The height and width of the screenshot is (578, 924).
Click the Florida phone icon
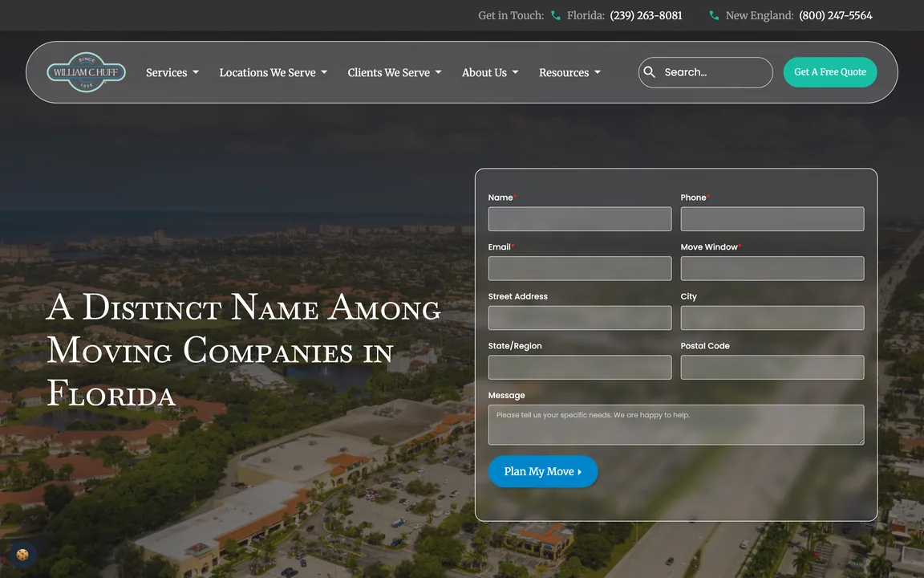tap(556, 15)
